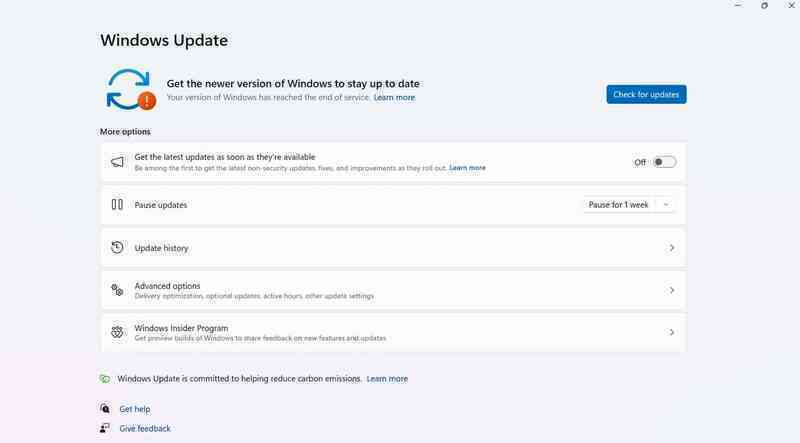
Task: Click the megaphone icon for latest updates
Action: tap(117, 162)
